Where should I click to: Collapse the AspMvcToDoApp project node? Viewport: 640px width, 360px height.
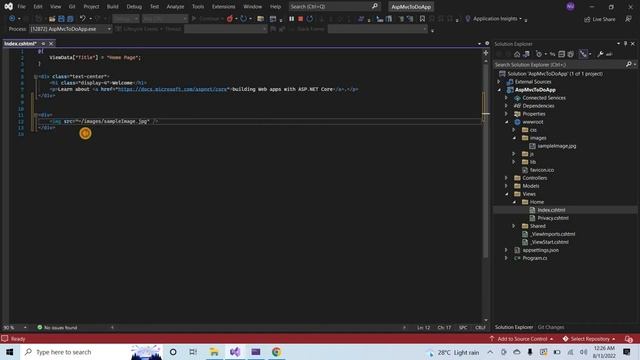coord(499,90)
